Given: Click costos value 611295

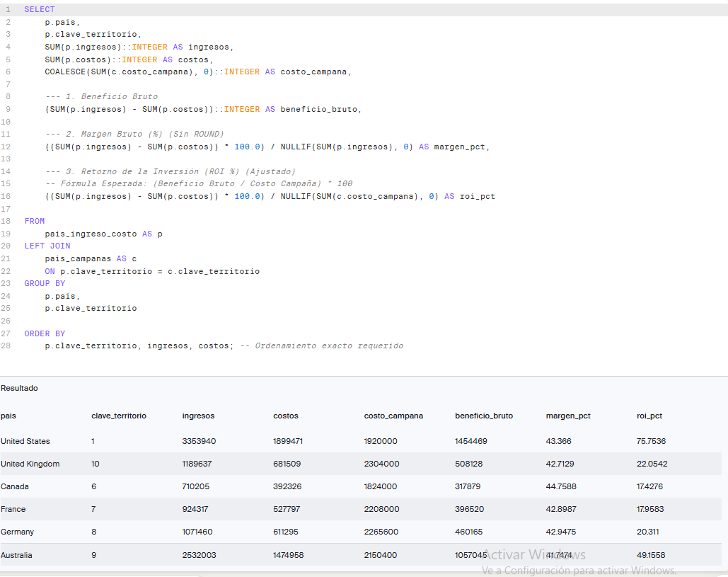Looking at the screenshot, I should 286,532.
